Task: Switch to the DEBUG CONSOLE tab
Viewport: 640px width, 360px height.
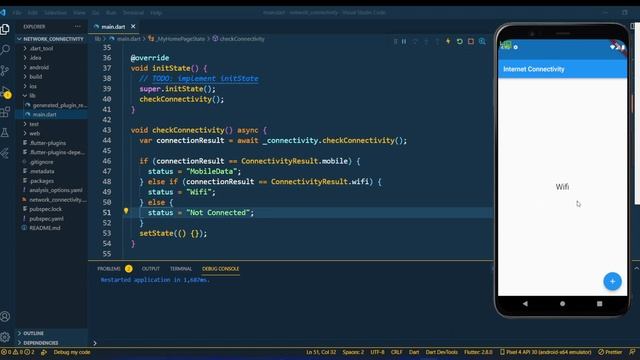Action: coord(220,269)
